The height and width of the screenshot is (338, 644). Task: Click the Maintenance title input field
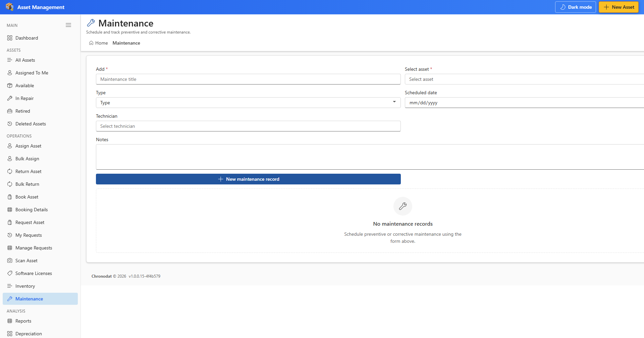click(248, 79)
